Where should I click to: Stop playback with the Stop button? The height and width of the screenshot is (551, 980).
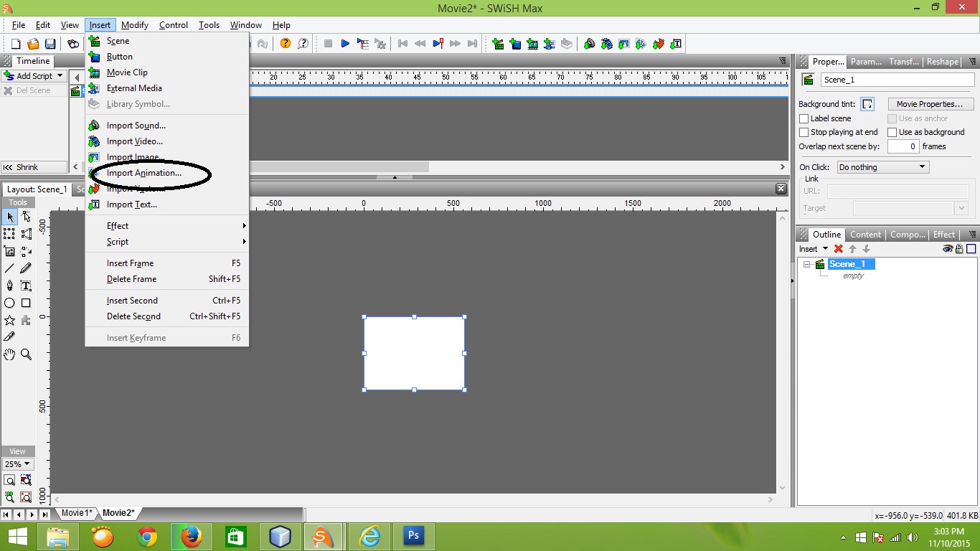pos(328,44)
